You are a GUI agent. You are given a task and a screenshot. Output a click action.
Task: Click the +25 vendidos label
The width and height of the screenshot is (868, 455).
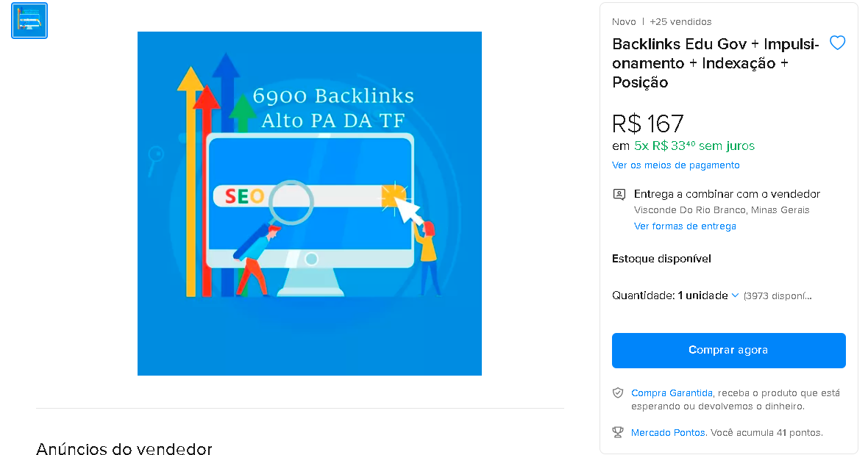tap(680, 22)
